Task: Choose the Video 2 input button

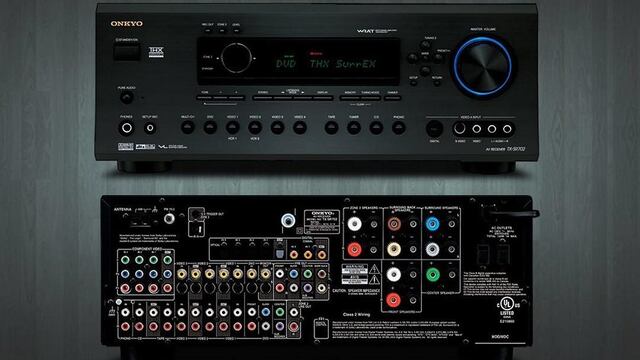Action: (255, 127)
